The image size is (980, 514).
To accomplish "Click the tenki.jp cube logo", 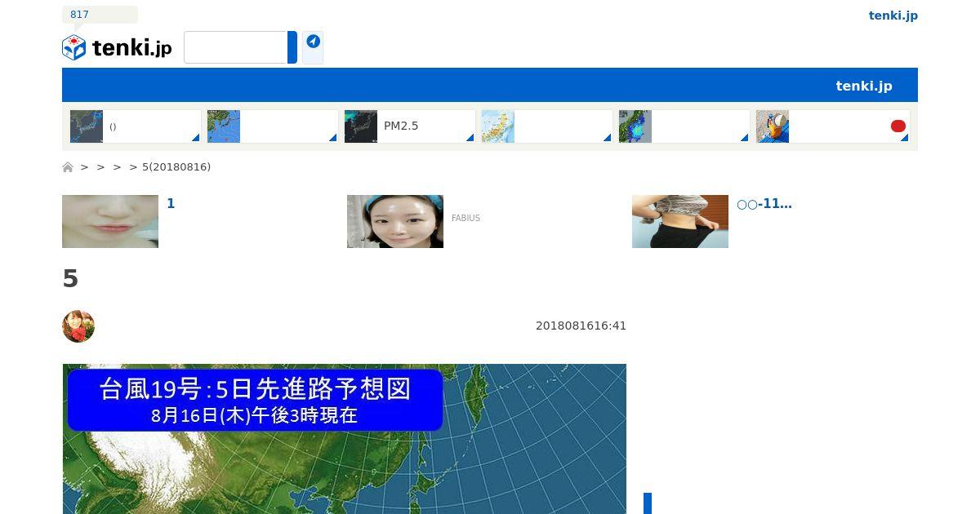I will tap(73, 47).
